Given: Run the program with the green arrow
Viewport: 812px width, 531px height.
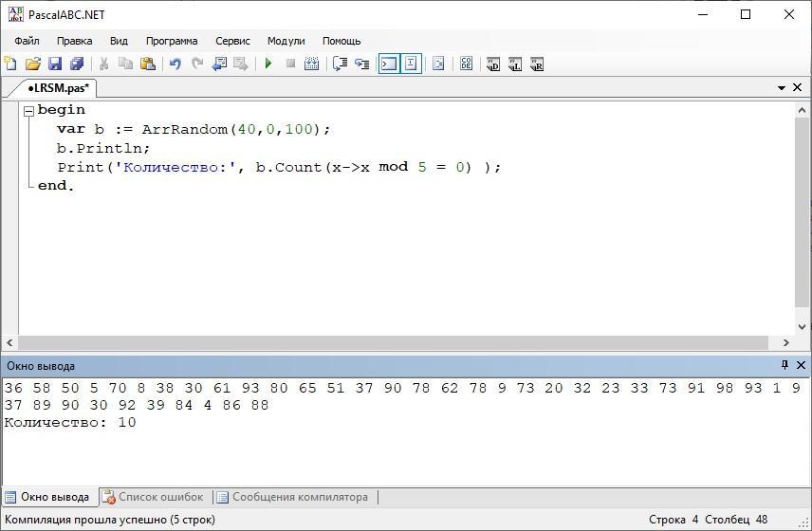Looking at the screenshot, I should click(268, 64).
